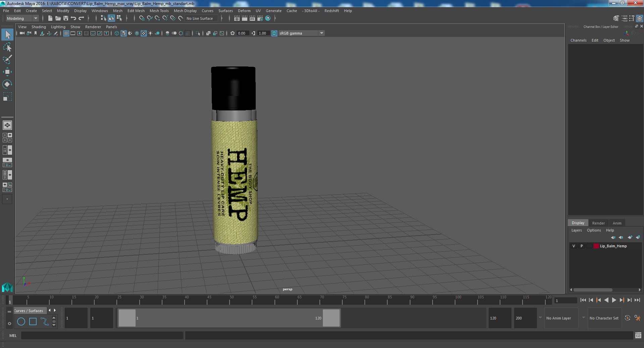644x348 pixels.
Task: Select by hierarchy mode icon
Action: pyautogui.click(x=103, y=18)
